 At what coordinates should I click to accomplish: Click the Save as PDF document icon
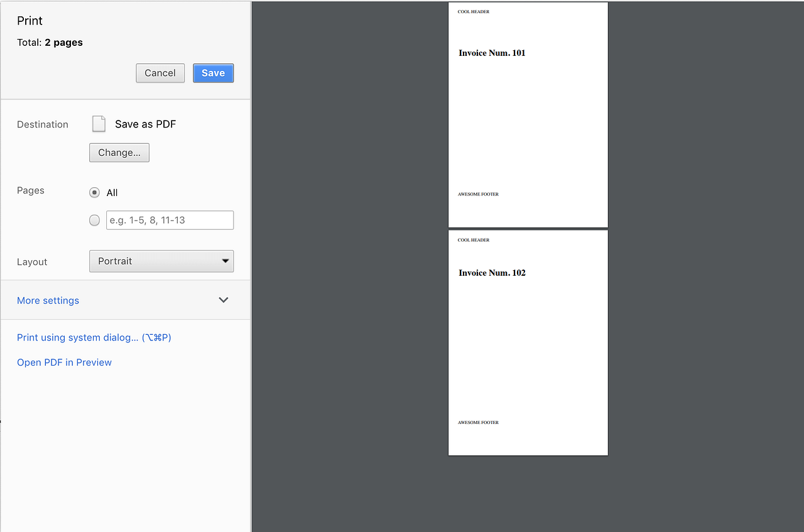click(99, 124)
